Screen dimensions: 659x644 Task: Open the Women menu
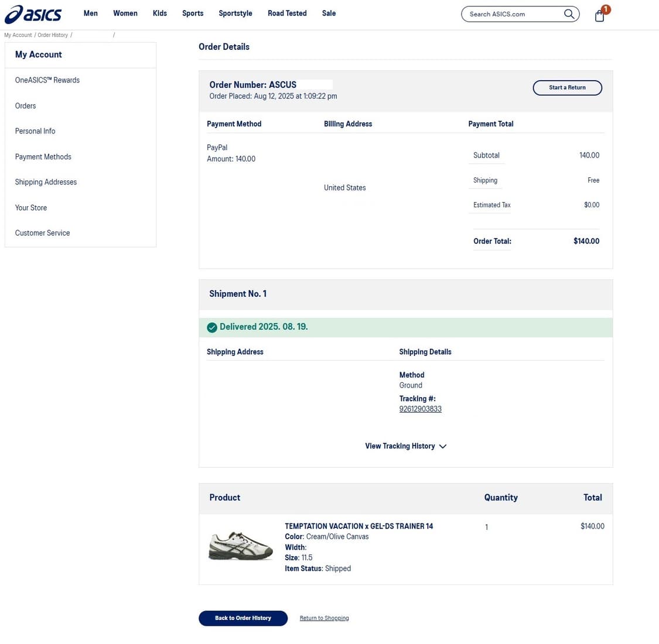pyautogui.click(x=125, y=13)
